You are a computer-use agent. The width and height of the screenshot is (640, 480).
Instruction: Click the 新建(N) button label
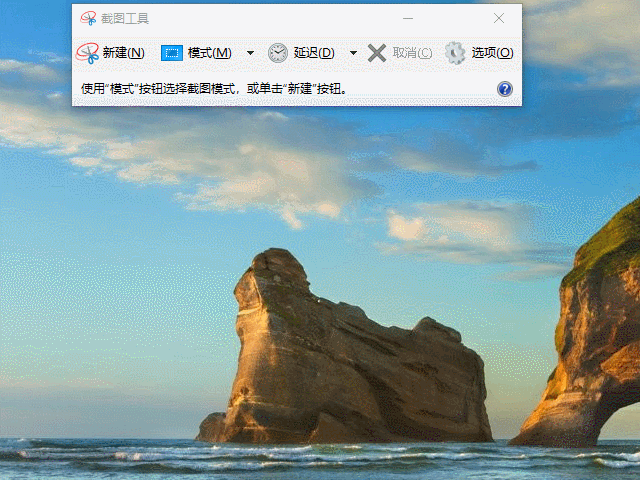[124, 53]
